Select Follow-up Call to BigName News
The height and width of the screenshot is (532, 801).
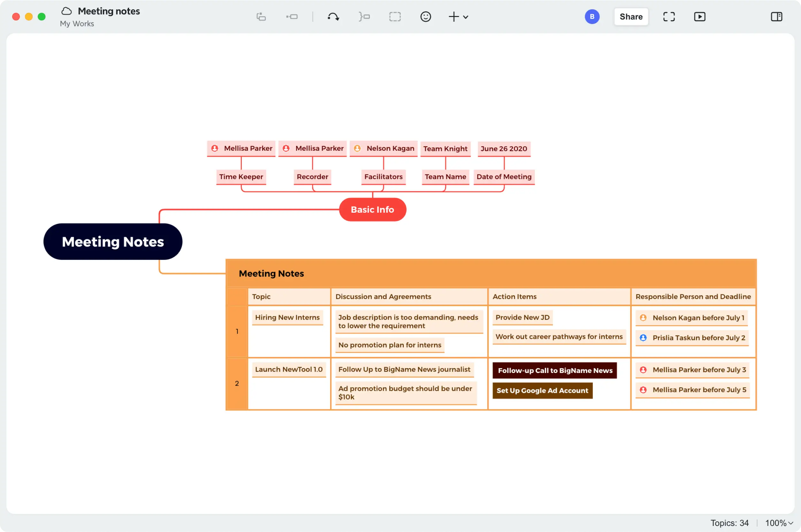pyautogui.click(x=555, y=370)
